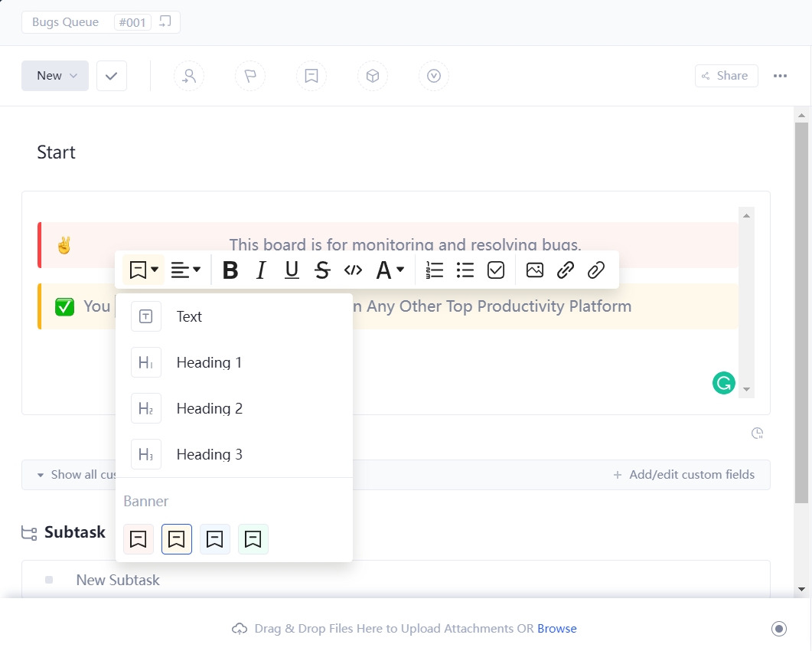This screenshot has height=651, width=812.
Task: Select Heading 1 from the block menu
Action: click(x=208, y=362)
